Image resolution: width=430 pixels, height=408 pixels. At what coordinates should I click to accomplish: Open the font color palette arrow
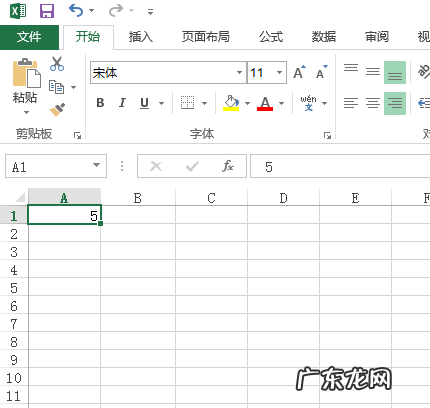(x=281, y=103)
